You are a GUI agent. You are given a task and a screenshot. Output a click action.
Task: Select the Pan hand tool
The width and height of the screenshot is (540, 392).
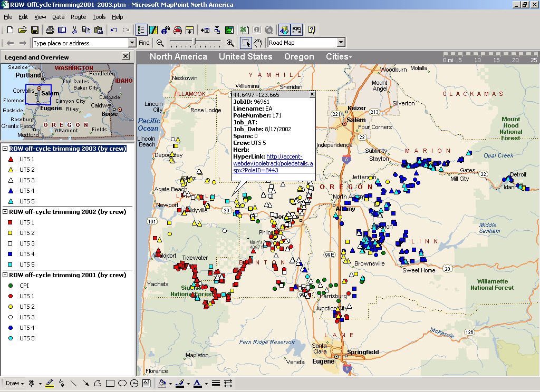pos(258,43)
